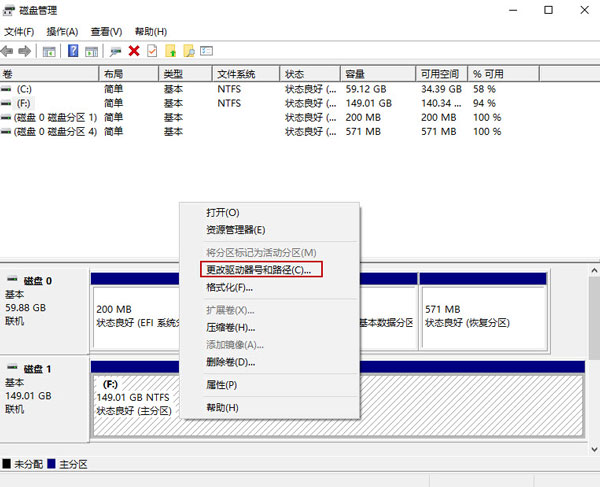Click the drive icon beside (F:) volume
This screenshot has width=600, height=487.
point(6,103)
